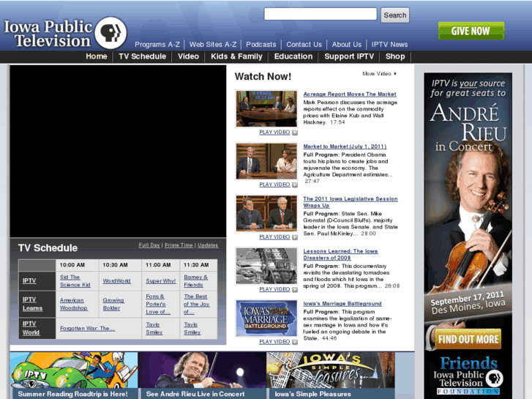Click play icon beside Legislative Session PLAY VIDEO
The height and width of the screenshot is (399, 532).
point(295,237)
